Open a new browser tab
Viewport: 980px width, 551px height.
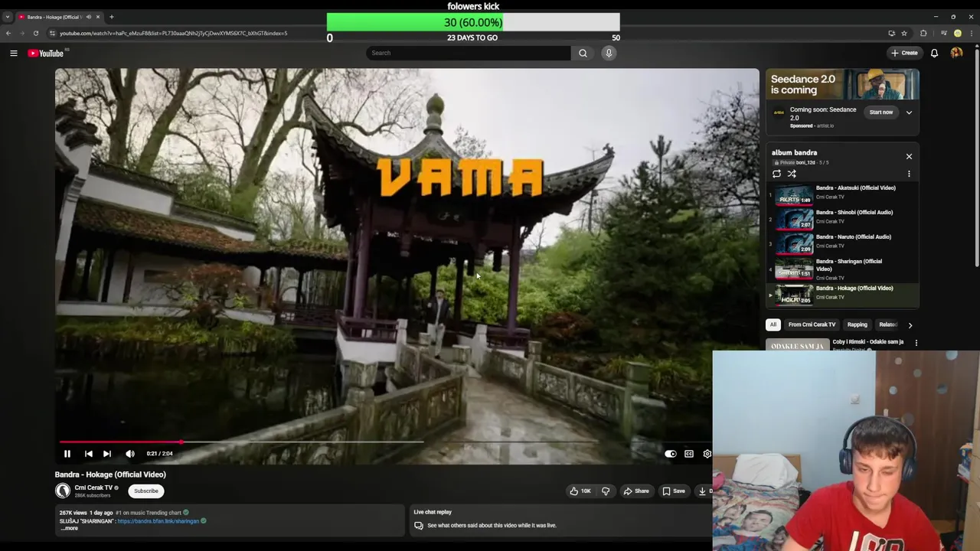[x=111, y=16]
